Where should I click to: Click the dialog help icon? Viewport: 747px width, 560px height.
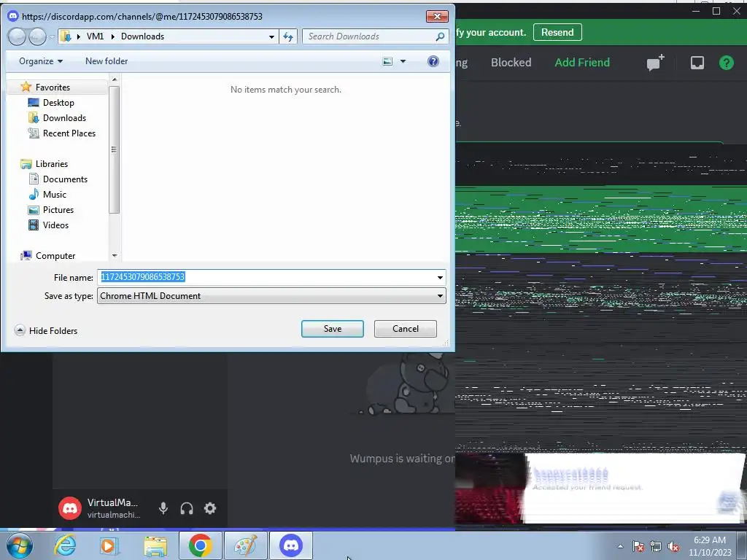[x=433, y=61]
